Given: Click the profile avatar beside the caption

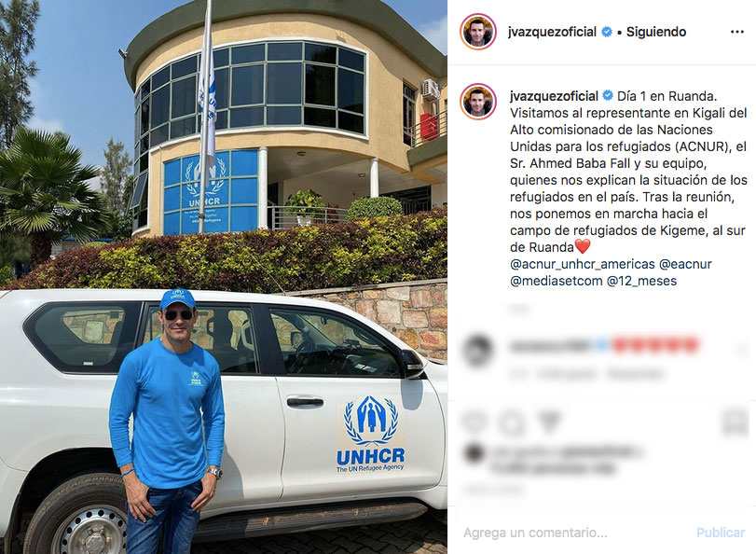Looking at the screenshot, I should click(478, 102).
